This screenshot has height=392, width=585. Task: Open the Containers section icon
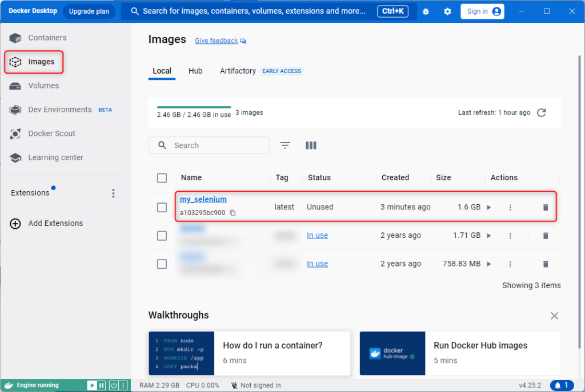tap(15, 38)
